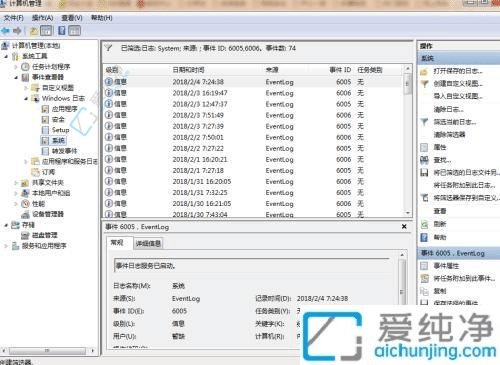The width and height of the screenshot is (500, 365).
Task: Collapse the Windows 日志 tree node
Action: pyautogui.click(x=26, y=99)
